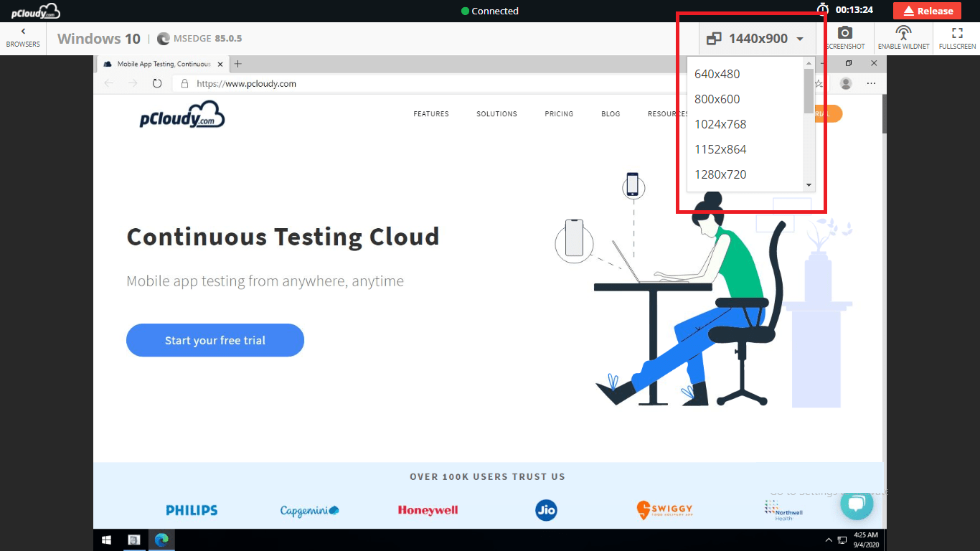
Task: Click the pCloudy.com website logo
Action: tap(182, 114)
